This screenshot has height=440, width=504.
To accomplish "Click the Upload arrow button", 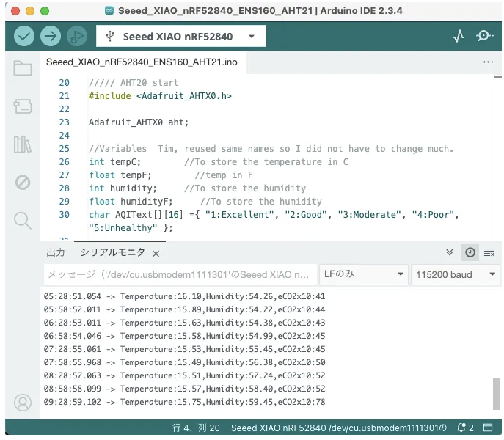I will (51, 36).
